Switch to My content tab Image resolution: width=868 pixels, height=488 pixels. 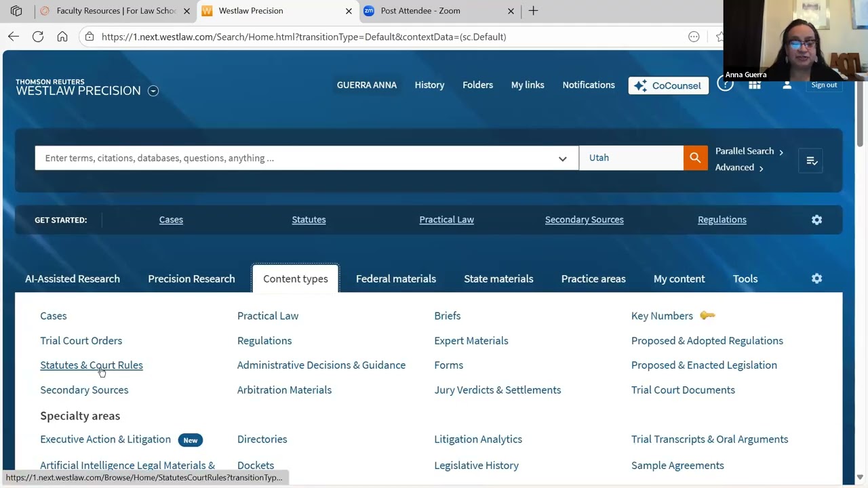pyautogui.click(x=679, y=279)
